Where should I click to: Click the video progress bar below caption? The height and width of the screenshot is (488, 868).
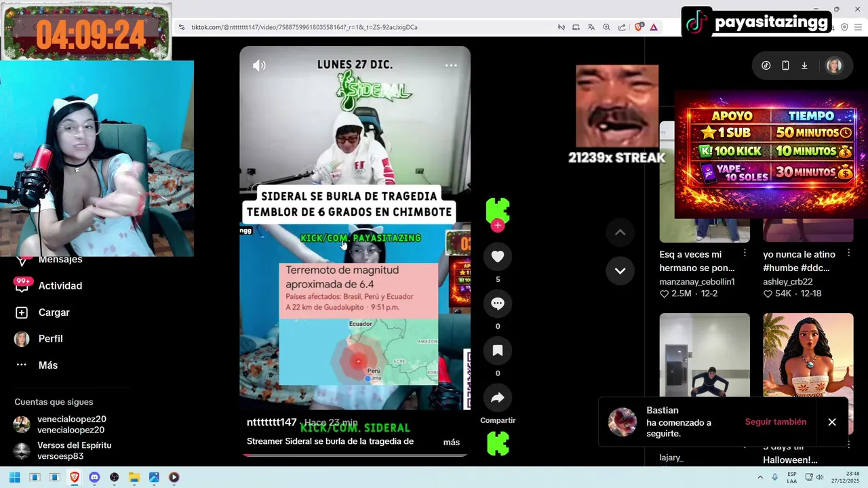pos(355,454)
